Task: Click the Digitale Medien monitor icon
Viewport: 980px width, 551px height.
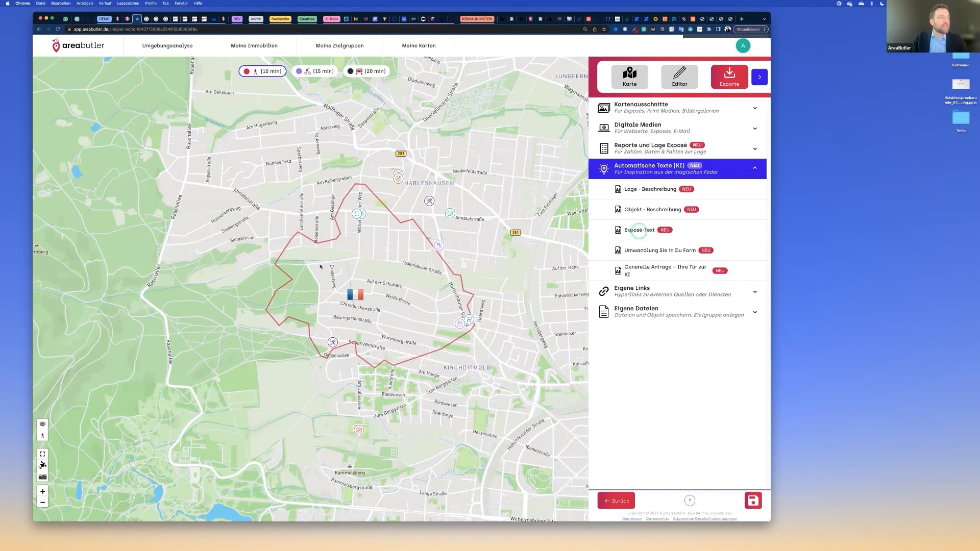Action: (604, 128)
